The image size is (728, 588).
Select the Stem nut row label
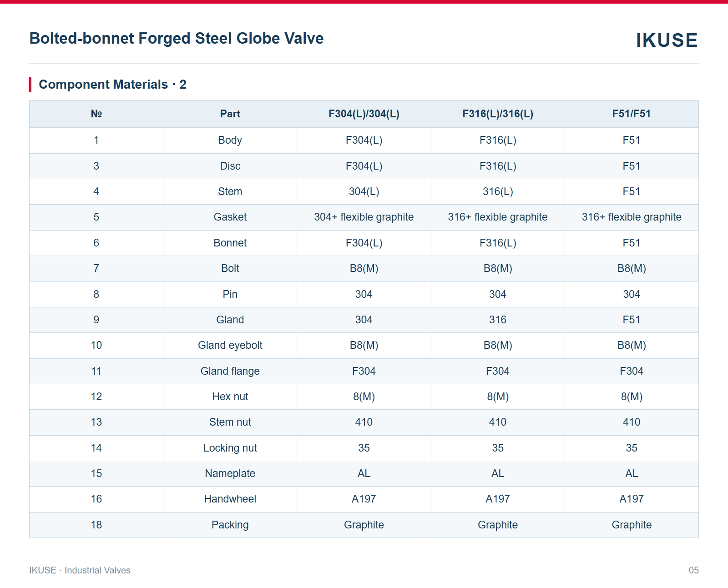tap(230, 422)
